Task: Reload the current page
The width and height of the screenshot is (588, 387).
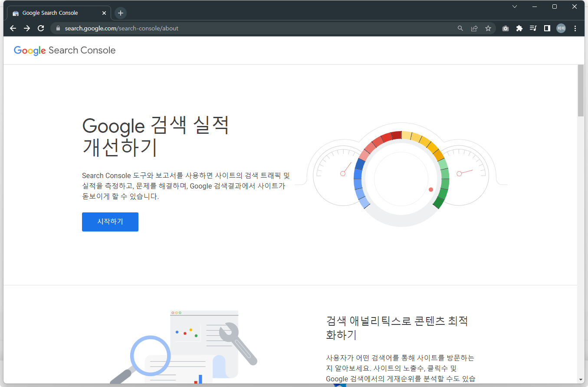Action: (x=41, y=28)
